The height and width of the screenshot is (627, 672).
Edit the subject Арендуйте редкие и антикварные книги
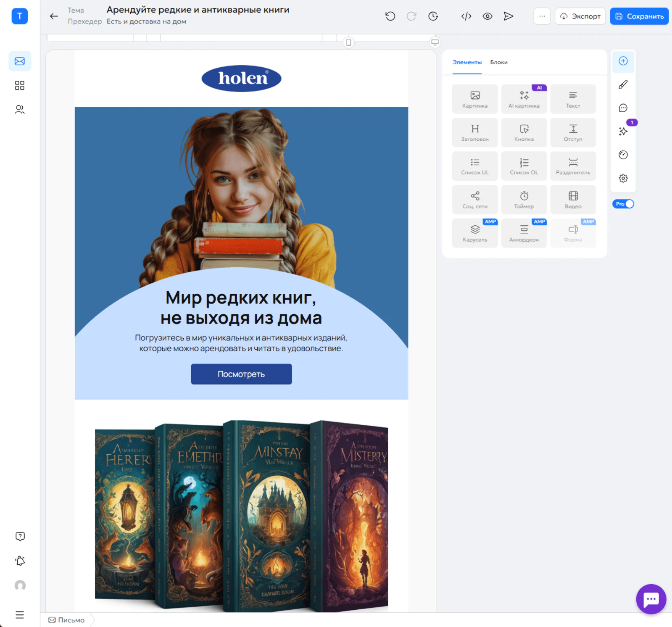tap(198, 10)
